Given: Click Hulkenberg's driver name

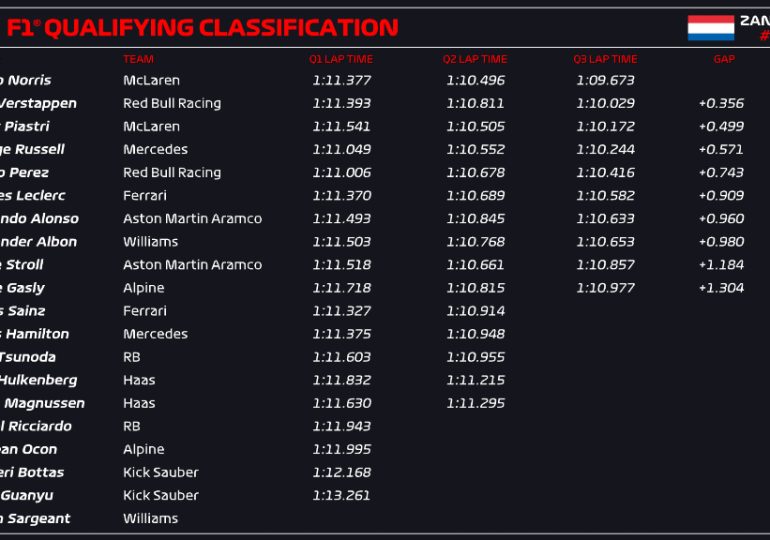Looking at the screenshot, I should pyautogui.click(x=38, y=380).
